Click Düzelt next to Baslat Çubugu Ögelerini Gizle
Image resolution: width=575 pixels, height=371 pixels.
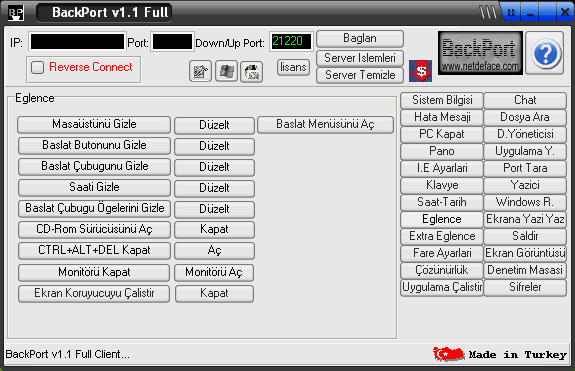click(x=214, y=209)
